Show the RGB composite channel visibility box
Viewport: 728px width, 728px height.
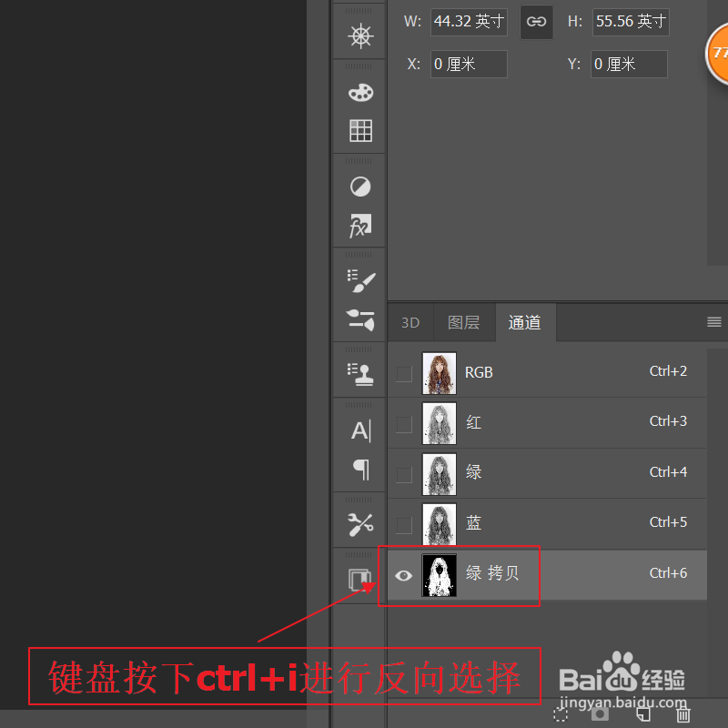[404, 374]
